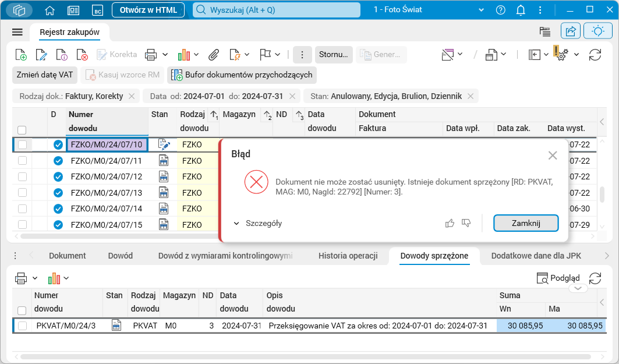Viewport: 619px width, 364px height.
Task: Click the flag marker icon
Action: click(266, 55)
